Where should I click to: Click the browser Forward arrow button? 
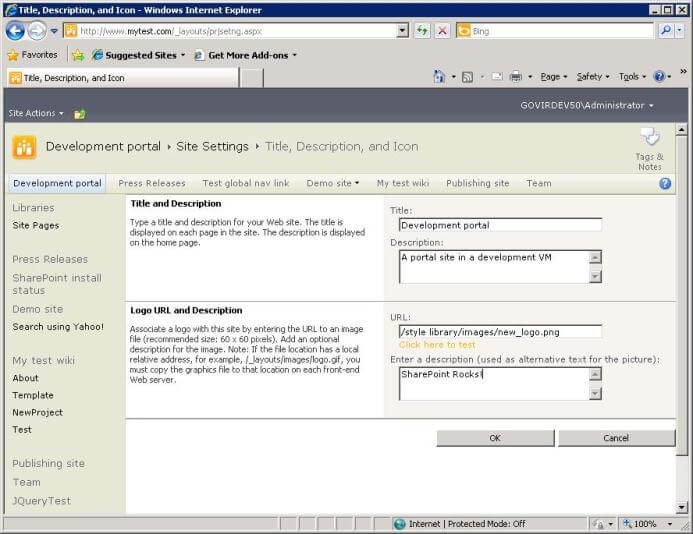pos(37,31)
